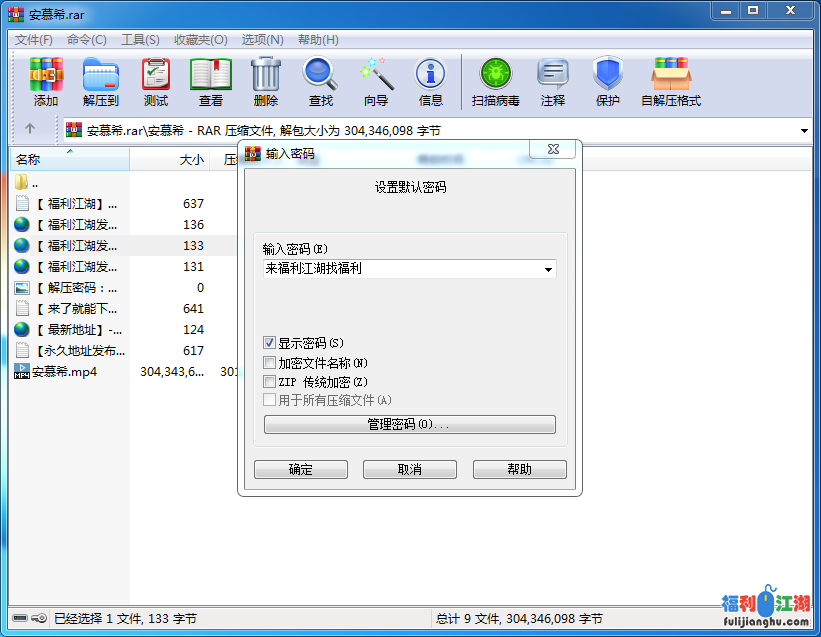This screenshot has height=637, width=821.
Task: Launch the 向导 (Wizard) icon
Action: 376,80
